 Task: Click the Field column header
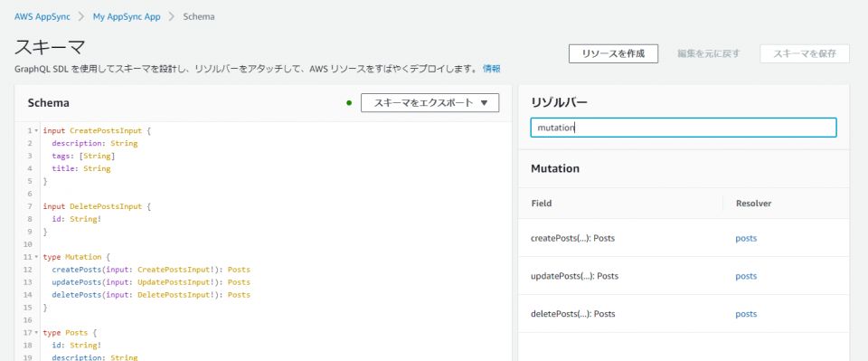pos(541,204)
